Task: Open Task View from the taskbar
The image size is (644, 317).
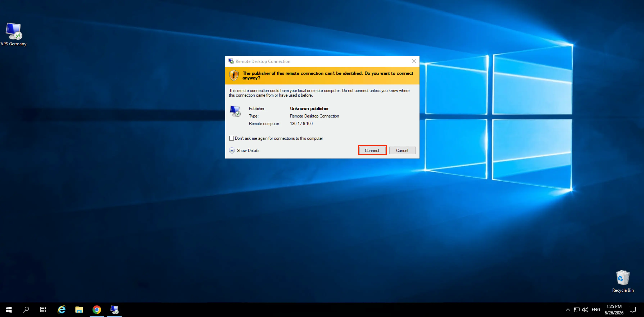Action: point(43,310)
